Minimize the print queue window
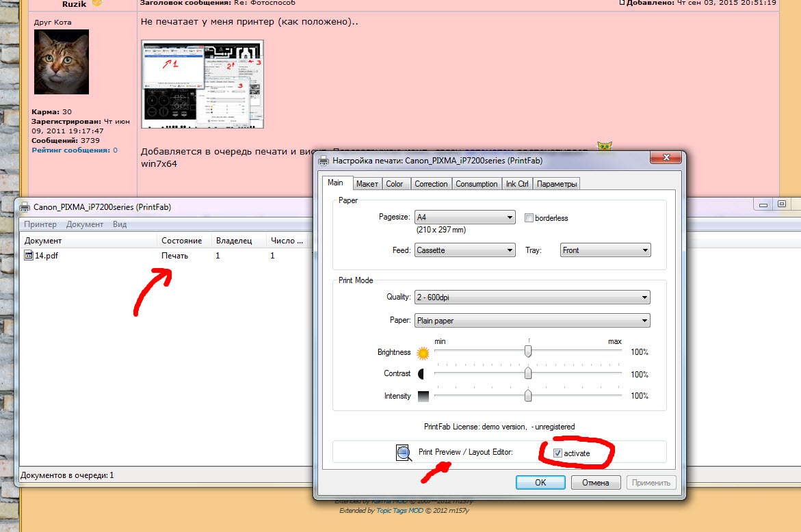 763,204
